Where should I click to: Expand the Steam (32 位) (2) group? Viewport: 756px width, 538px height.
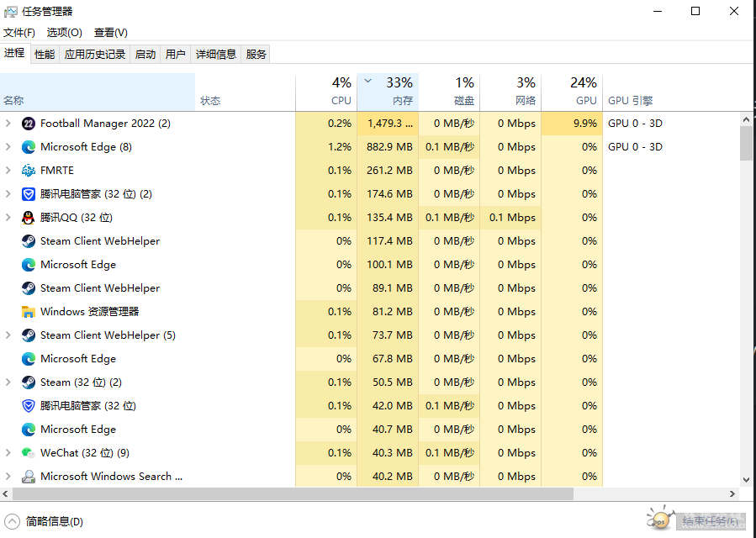(8, 382)
